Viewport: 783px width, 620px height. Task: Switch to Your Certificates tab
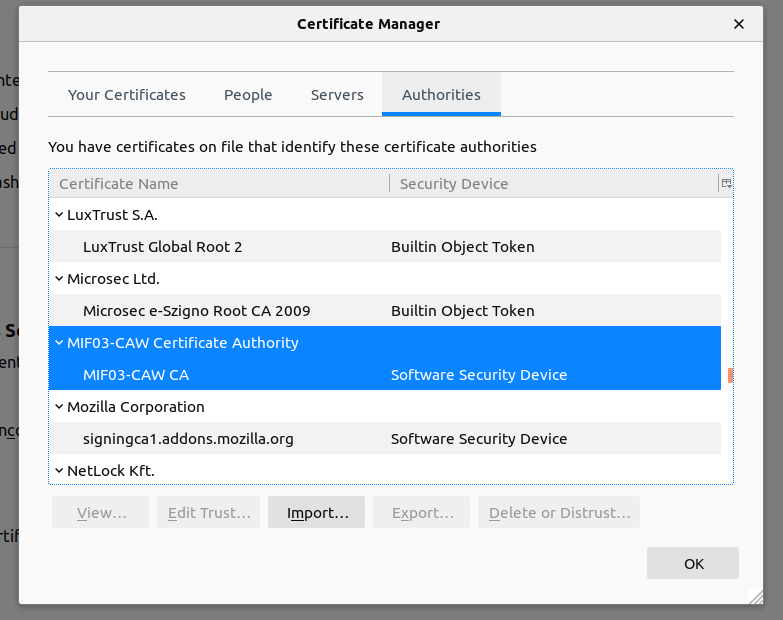point(127,95)
